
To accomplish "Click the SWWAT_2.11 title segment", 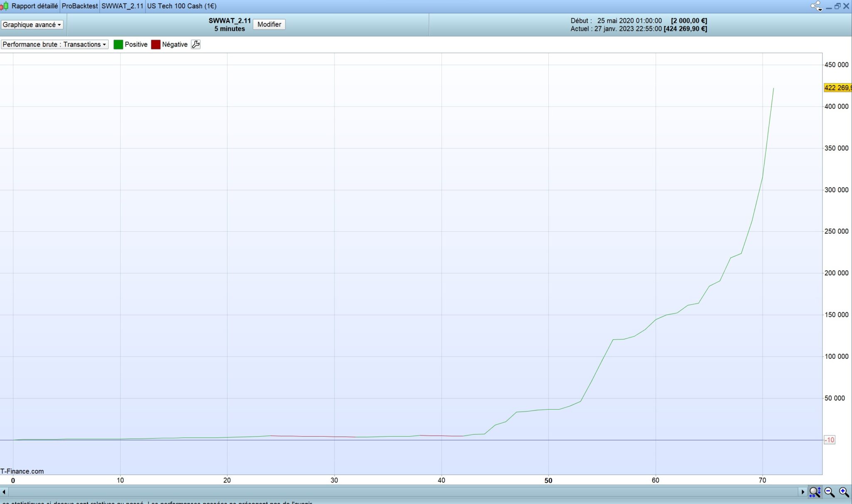I will click(x=122, y=6).
